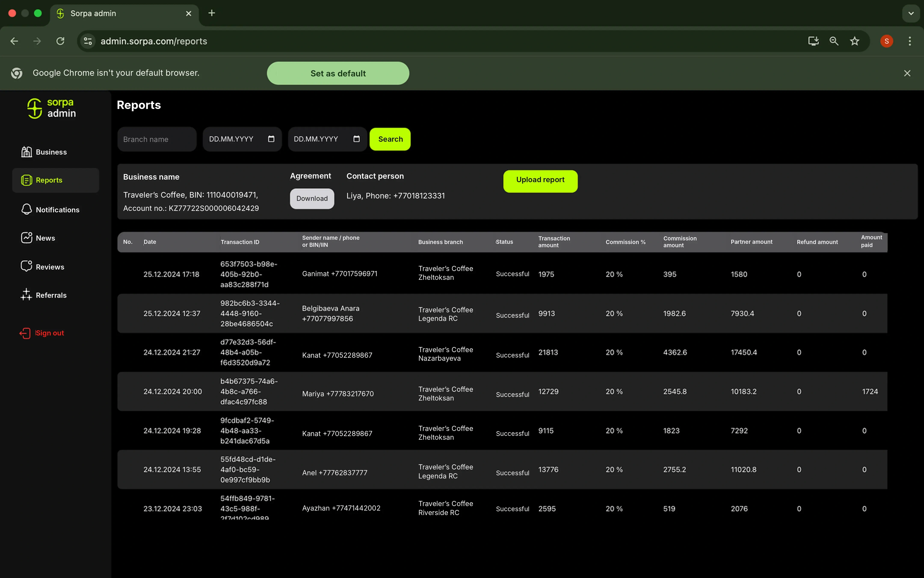
Task: Open the Referrals sparkle icon
Action: [26, 294]
